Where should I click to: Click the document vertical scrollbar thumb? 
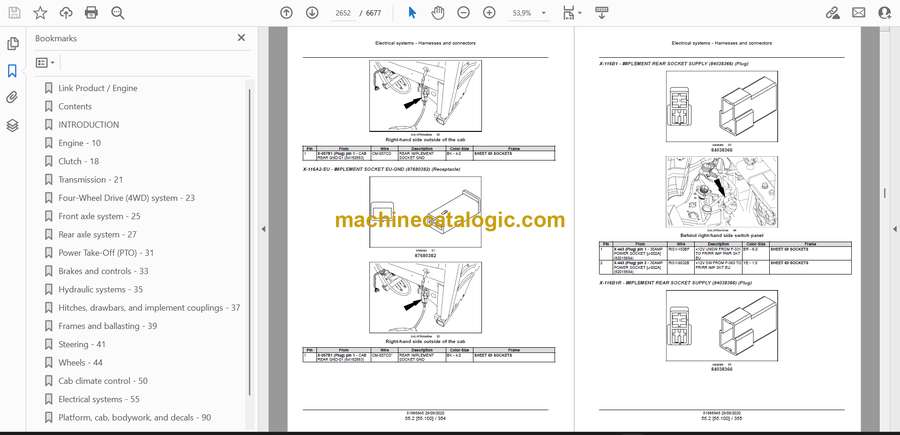click(x=885, y=193)
